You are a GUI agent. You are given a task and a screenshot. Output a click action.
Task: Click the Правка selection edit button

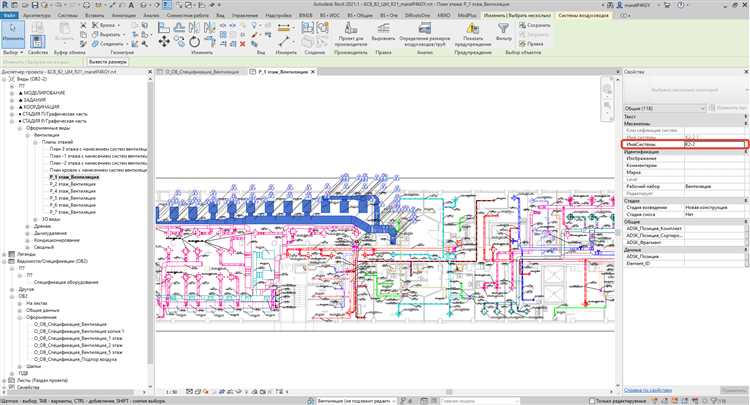coord(531,44)
